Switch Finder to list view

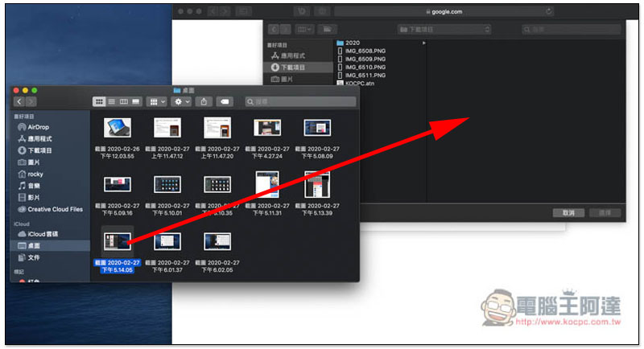tap(111, 101)
